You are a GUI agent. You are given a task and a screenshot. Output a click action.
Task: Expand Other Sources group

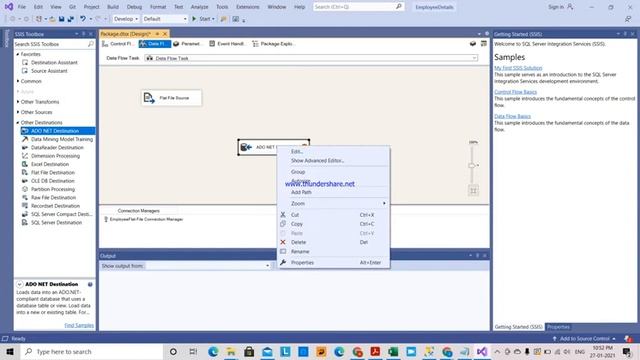coord(18,112)
